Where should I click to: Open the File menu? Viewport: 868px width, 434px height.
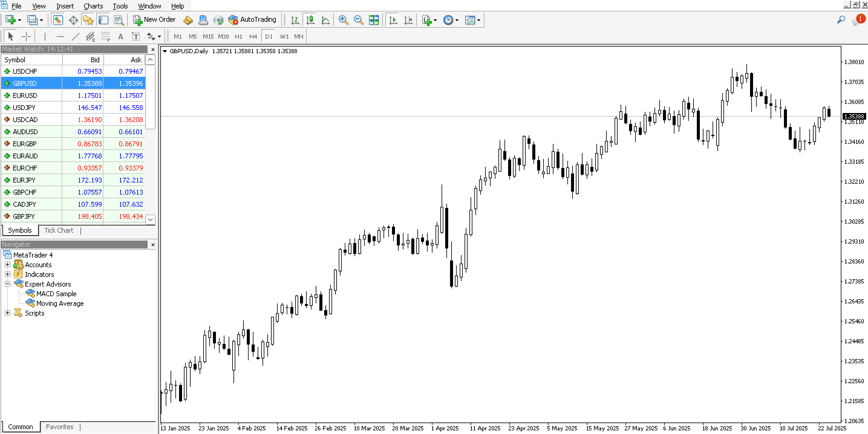click(x=16, y=6)
